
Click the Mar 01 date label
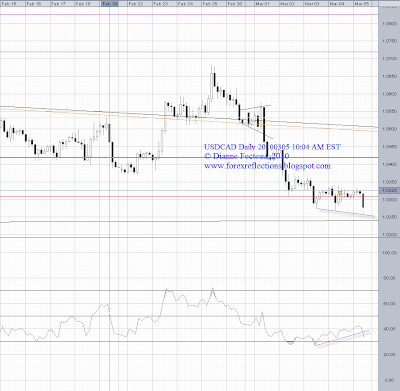point(262,3)
